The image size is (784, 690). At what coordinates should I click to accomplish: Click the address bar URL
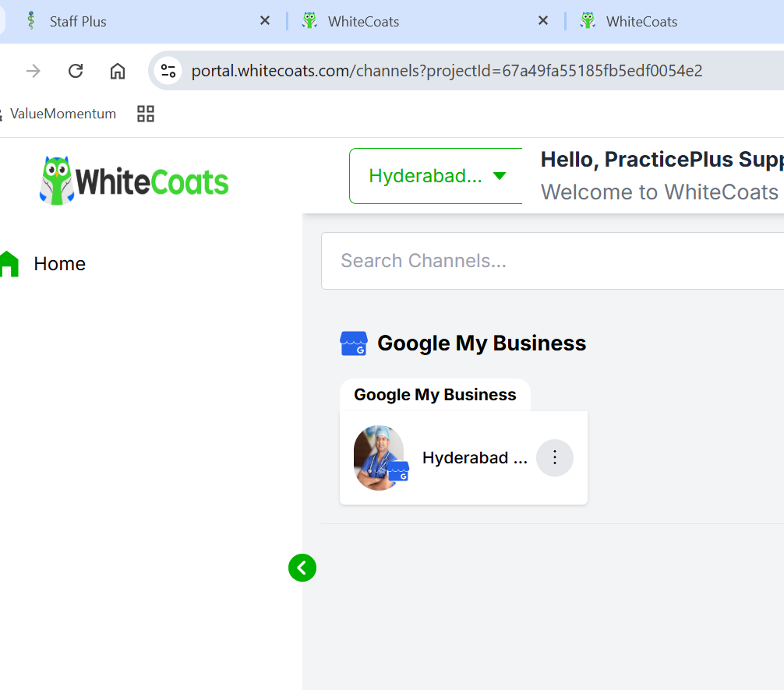point(447,71)
